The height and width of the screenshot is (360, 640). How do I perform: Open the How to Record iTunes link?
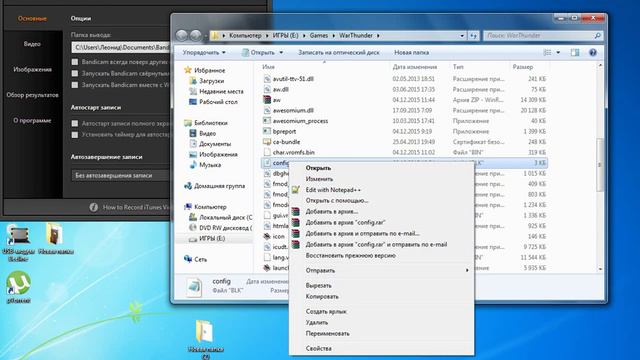coord(136,207)
